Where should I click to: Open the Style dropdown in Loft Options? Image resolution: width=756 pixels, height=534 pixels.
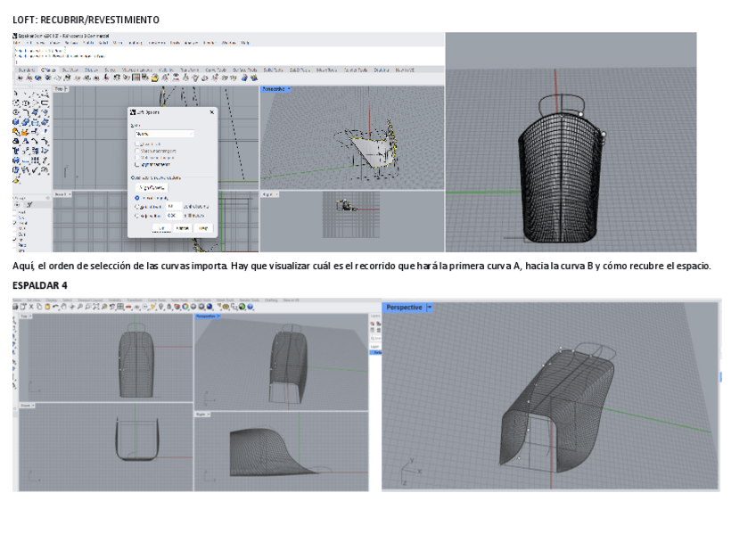coord(163,134)
